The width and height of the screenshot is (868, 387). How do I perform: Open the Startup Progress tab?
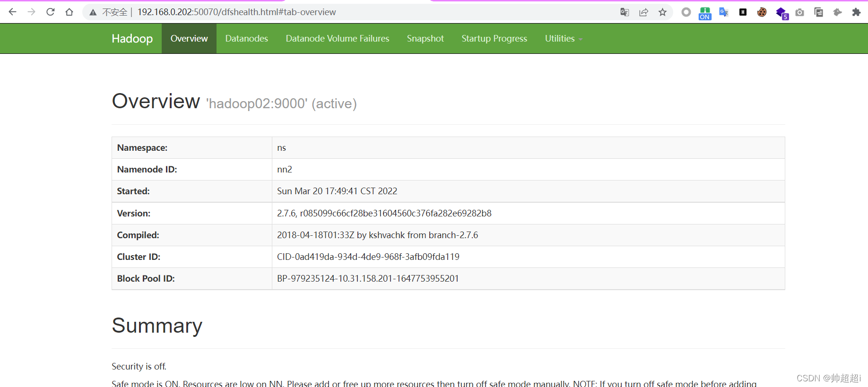[495, 38]
